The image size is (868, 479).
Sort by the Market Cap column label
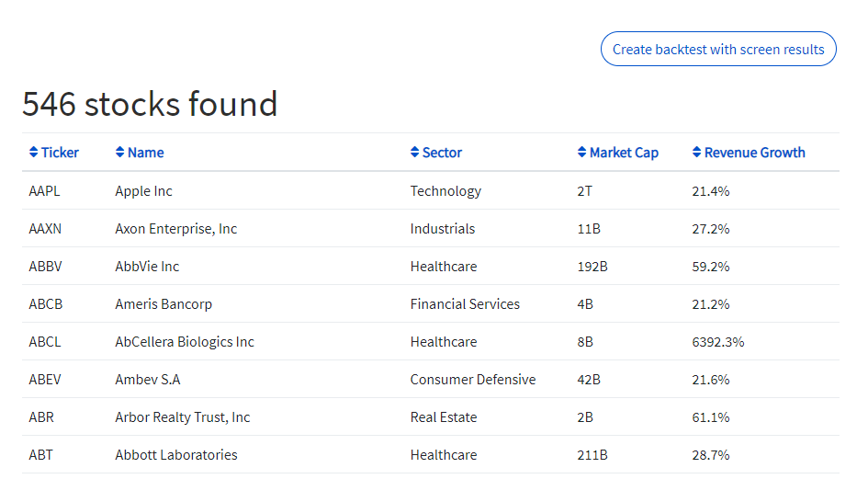tap(624, 153)
